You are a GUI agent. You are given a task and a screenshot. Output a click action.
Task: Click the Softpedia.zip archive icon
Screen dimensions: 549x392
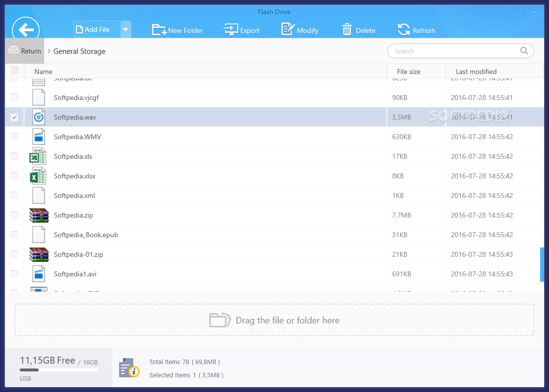click(x=39, y=215)
